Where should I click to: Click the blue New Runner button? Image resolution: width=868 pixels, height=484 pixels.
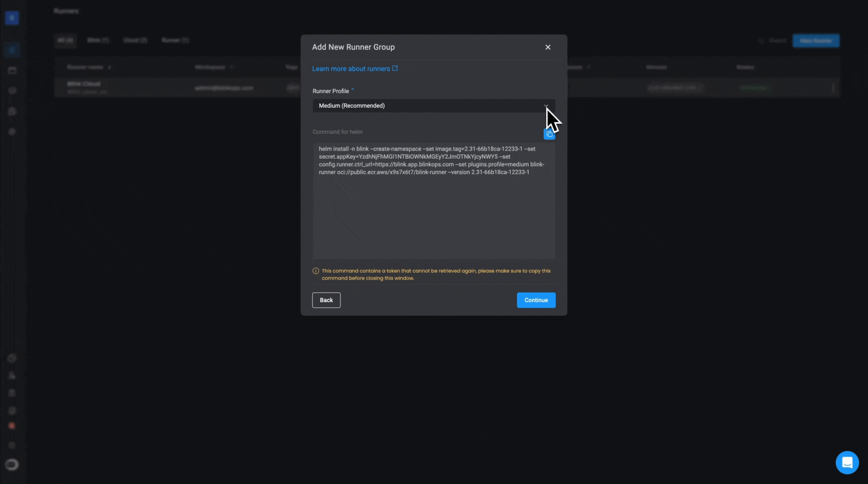pos(816,41)
